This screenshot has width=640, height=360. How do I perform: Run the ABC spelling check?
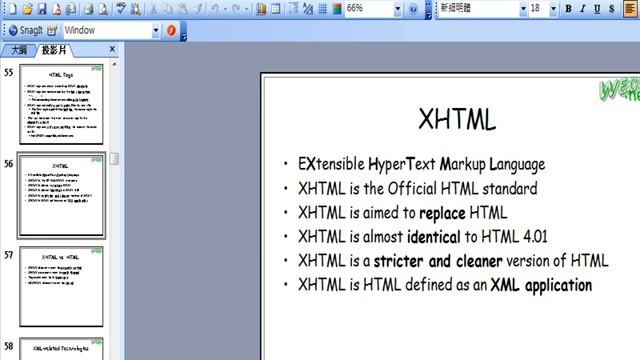pos(120,8)
